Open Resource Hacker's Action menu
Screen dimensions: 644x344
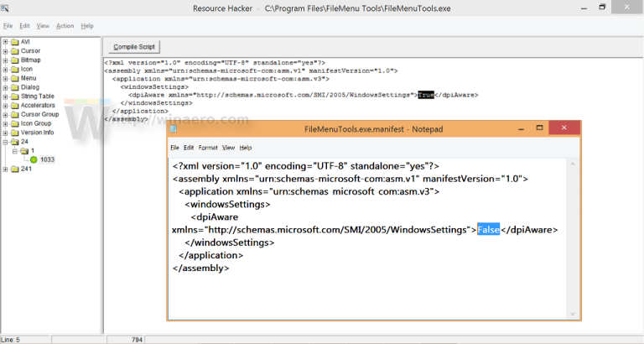tap(65, 26)
